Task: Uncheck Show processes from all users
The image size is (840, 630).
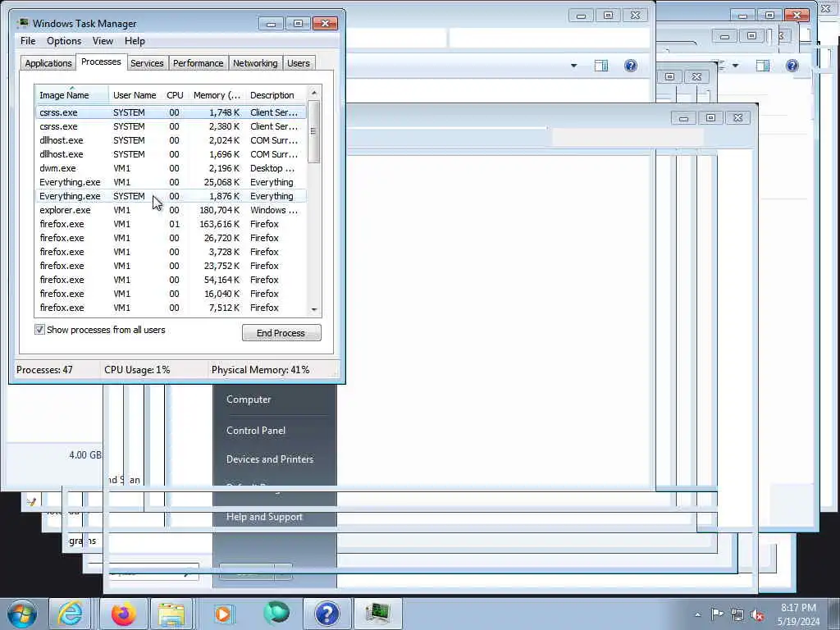Action: [39, 330]
